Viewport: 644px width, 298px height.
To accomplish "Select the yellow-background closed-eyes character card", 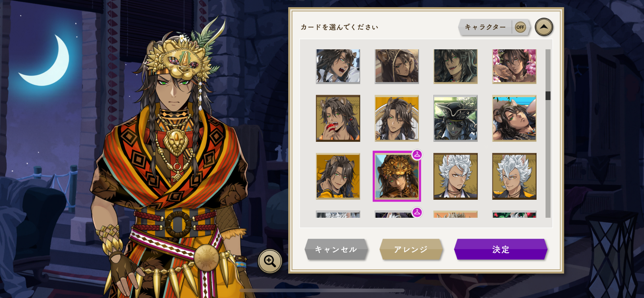I will [x=397, y=118].
